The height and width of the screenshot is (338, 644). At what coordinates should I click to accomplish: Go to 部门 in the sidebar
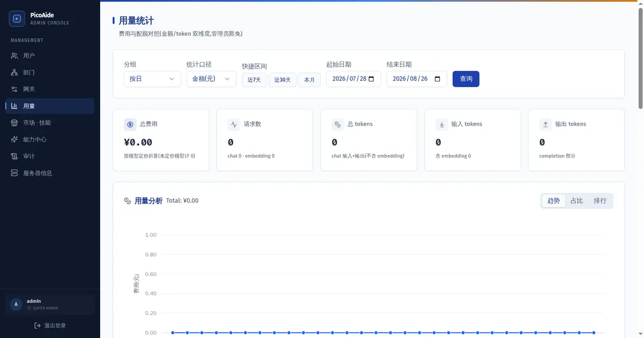(x=50, y=72)
